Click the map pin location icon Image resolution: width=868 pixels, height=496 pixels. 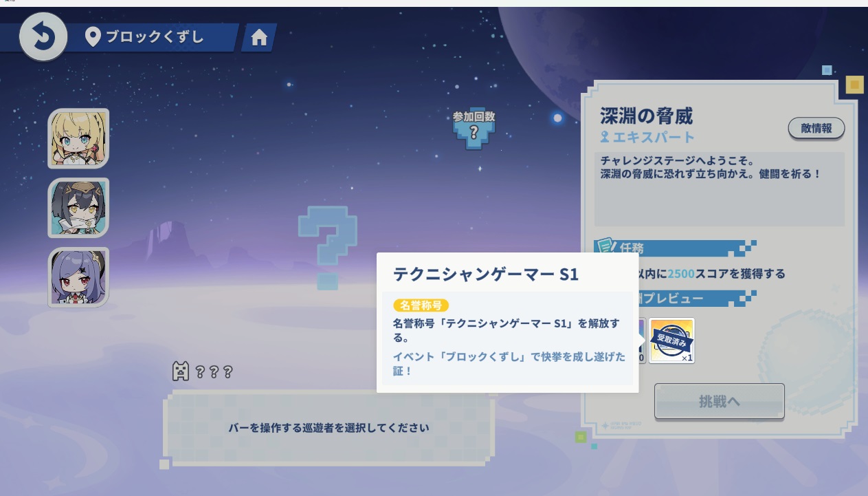pos(93,37)
